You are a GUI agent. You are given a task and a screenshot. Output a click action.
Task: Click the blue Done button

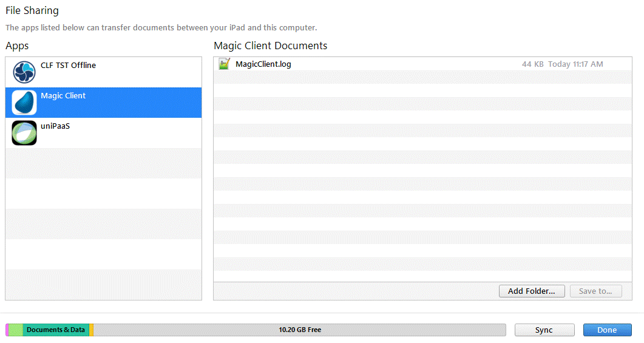[607, 330]
